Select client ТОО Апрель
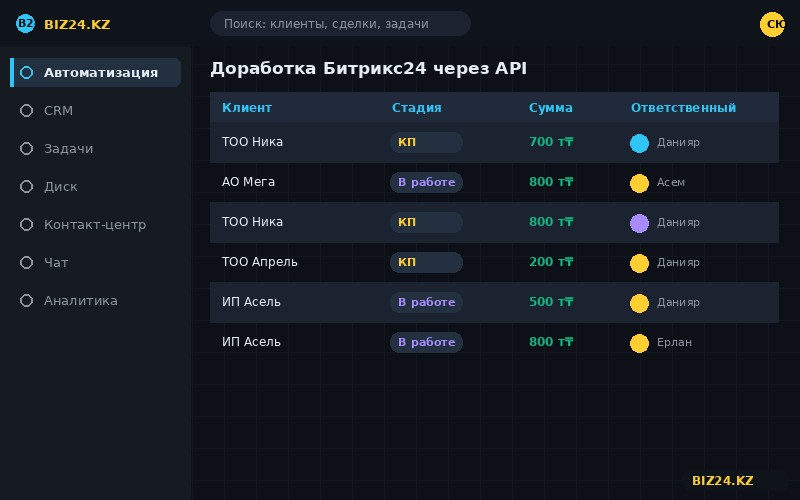 [x=259, y=262]
